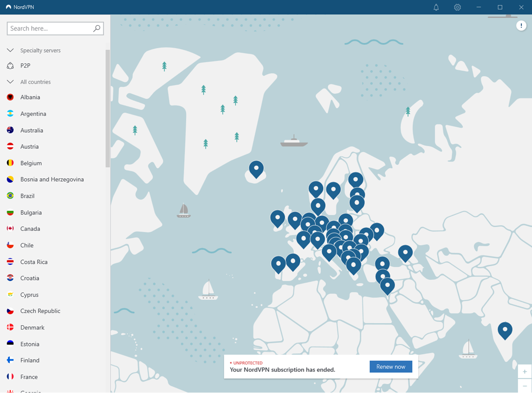The height and width of the screenshot is (393, 532).
Task: Click the Finland flag icon
Action: [10, 360]
